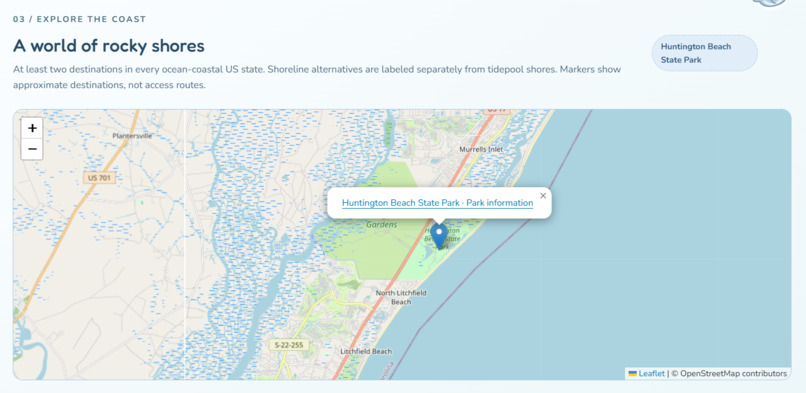Zoom out on the map
Viewport: 806px width, 393px height.
[32, 149]
